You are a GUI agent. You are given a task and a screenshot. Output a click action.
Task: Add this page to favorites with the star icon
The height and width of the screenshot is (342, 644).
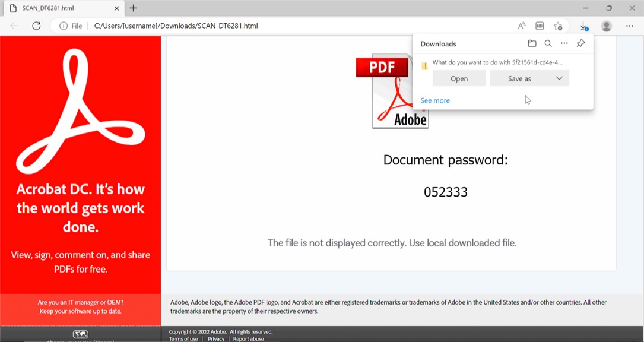click(x=558, y=26)
